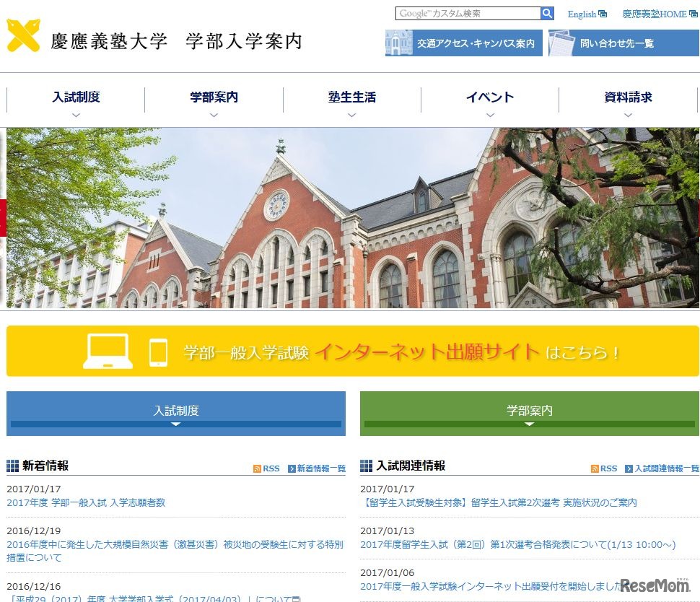Click the 2016/12/19 date in 新着情報
The height and width of the screenshot is (602, 700).
(x=33, y=531)
